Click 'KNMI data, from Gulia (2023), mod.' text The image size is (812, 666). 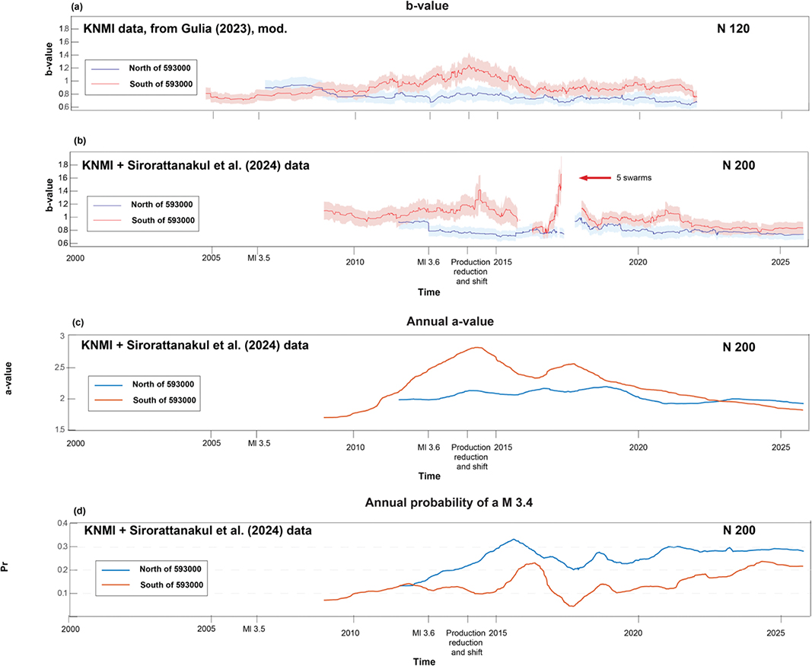point(186,29)
